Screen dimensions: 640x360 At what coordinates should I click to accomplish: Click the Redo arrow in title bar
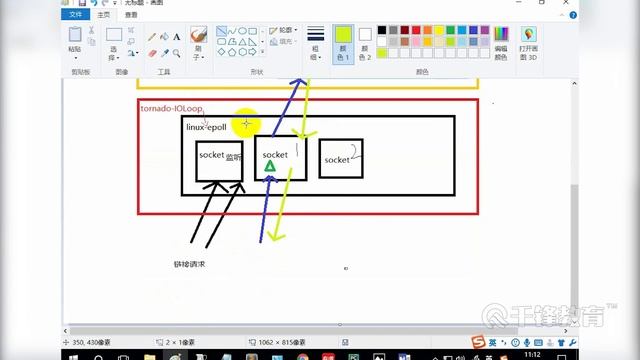(x=105, y=3)
